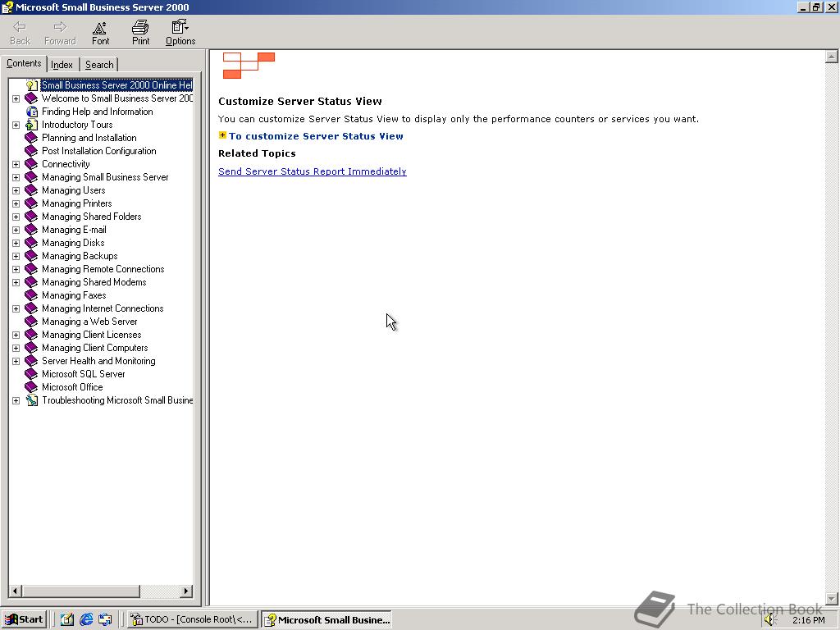The image size is (840, 630).
Task: Switch to the Index tab
Action: coord(62,65)
